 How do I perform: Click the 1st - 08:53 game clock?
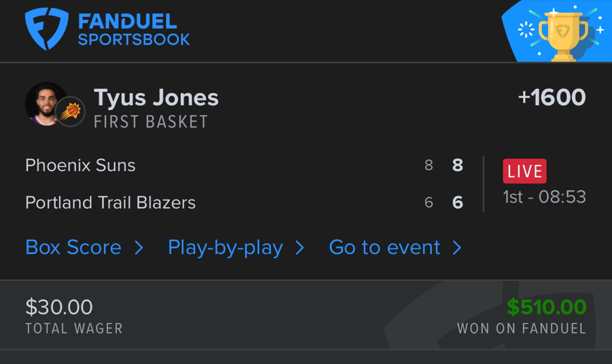(544, 197)
